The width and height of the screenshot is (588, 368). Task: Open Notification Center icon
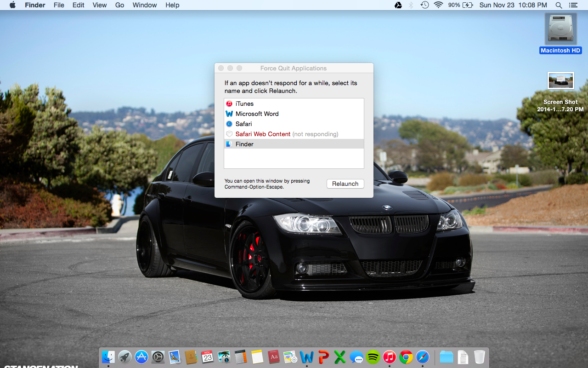coord(573,5)
